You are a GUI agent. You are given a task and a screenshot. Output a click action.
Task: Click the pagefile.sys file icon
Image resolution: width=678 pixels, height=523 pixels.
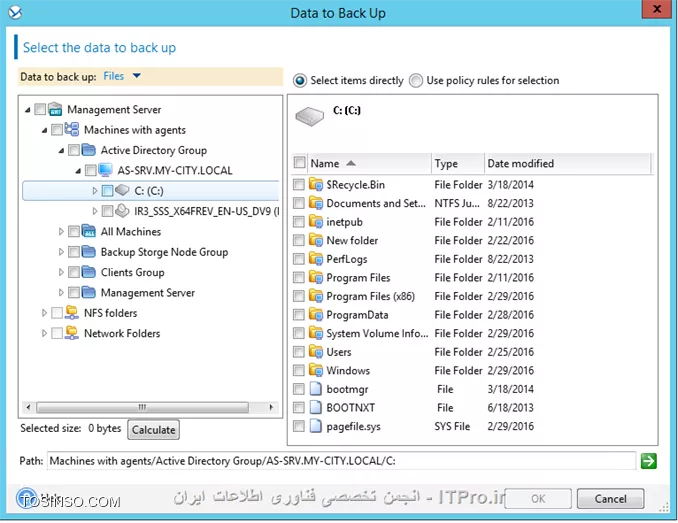coord(316,426)
